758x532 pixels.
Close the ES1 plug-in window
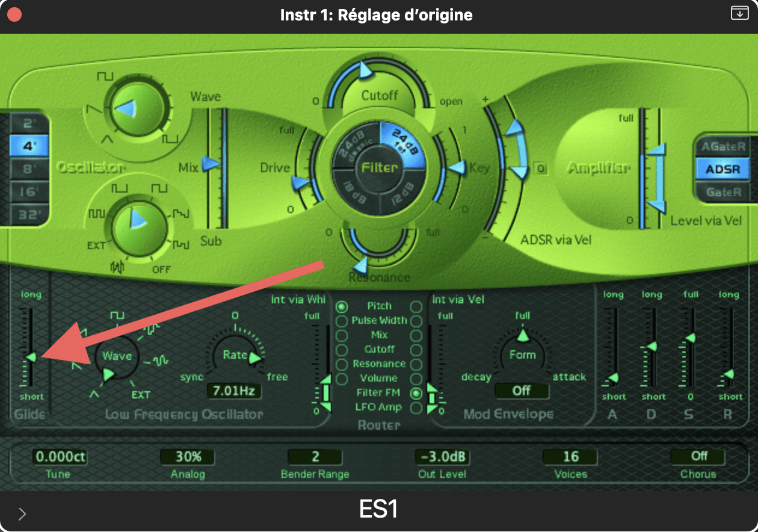[x=13, y=14]
